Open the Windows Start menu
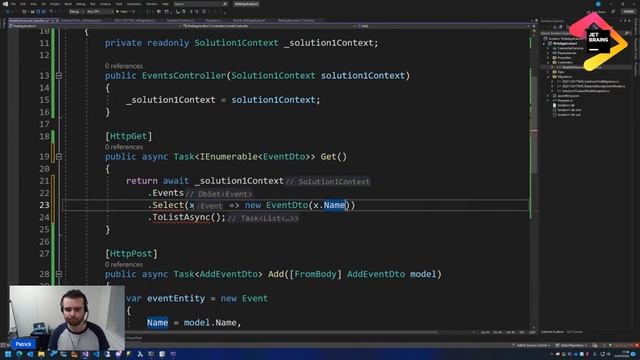The height and width of the screenshot is (360, 640). [8, 354]
